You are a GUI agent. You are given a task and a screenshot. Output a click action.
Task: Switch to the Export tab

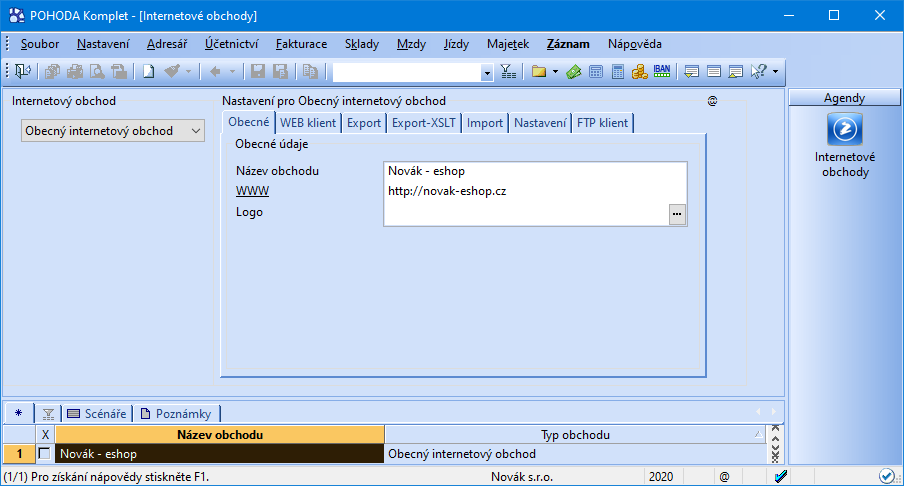tap(364, 123)
